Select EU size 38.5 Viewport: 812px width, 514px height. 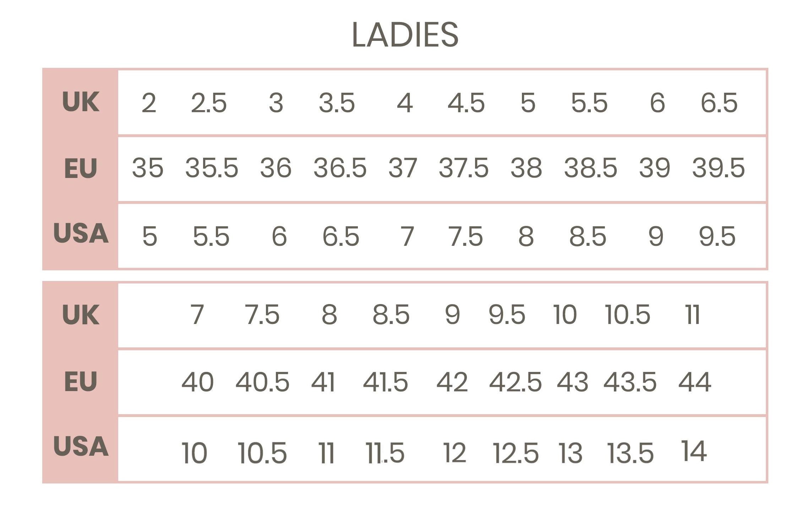click(590, 168)
